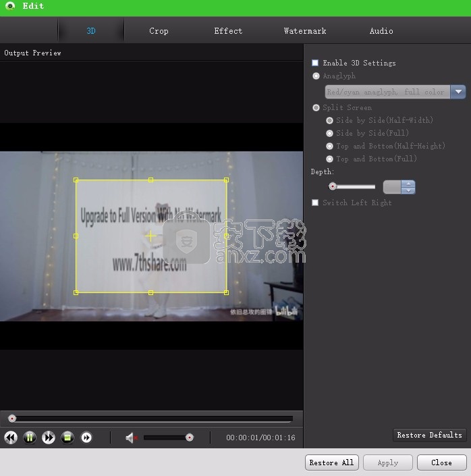Click the fast forward button
The image size is (471, 476).
click(49, 438)
